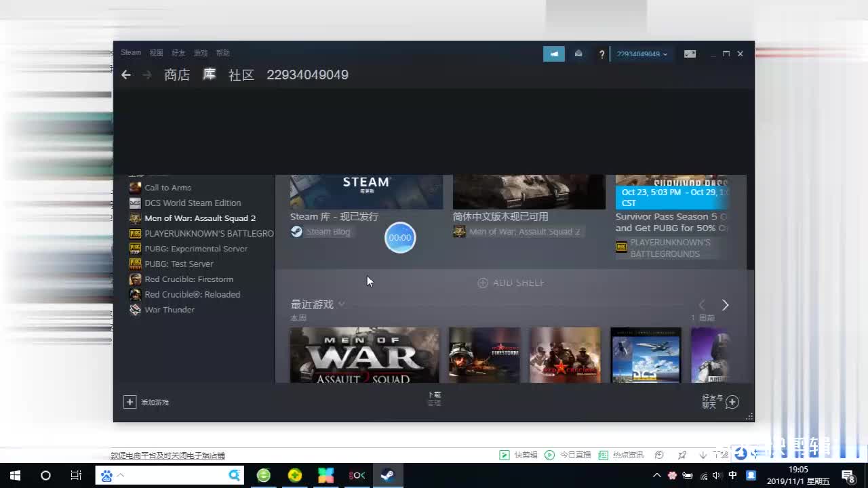Click the Men of War sidebar icon
Screen dimensions: 868x488
(x=135, y=218)
